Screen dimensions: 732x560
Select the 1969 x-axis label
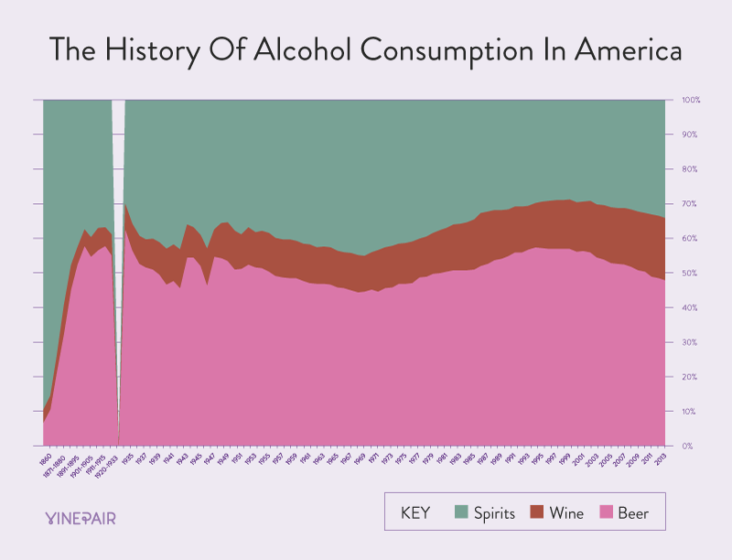coord(360,458)
